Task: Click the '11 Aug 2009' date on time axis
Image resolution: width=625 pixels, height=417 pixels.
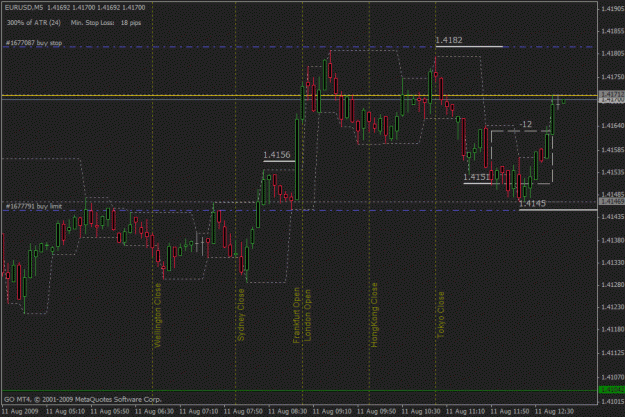Action: [x=20, y=411]
